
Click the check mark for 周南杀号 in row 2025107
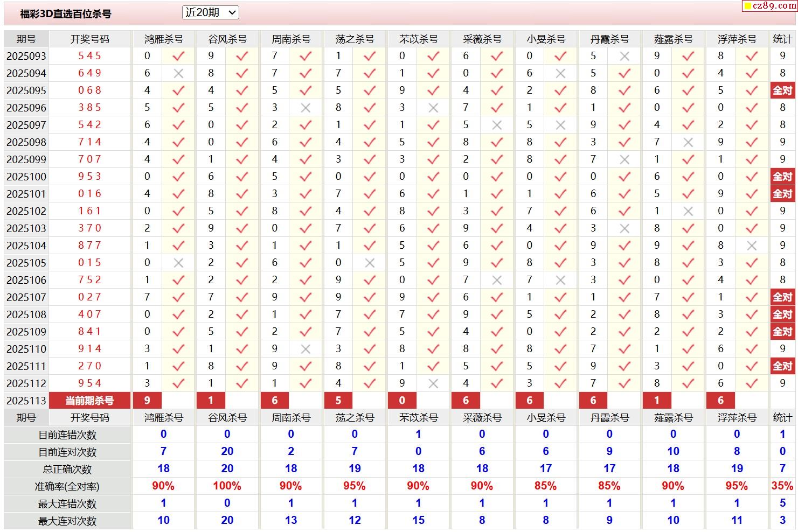pos(306,297)
